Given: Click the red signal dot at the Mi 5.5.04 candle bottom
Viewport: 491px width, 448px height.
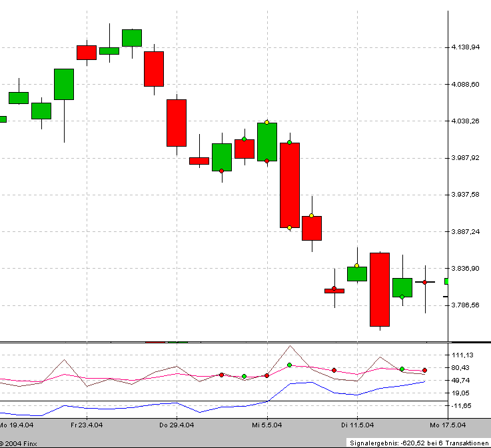Looking at the screenshot, I should click(x=266, y=161).
